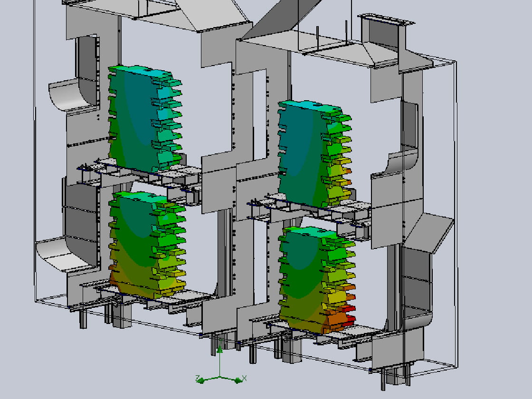Select the lower-left contoured module with orange base
Viewport: 532px width, 399px height.
tap(147, 245)
